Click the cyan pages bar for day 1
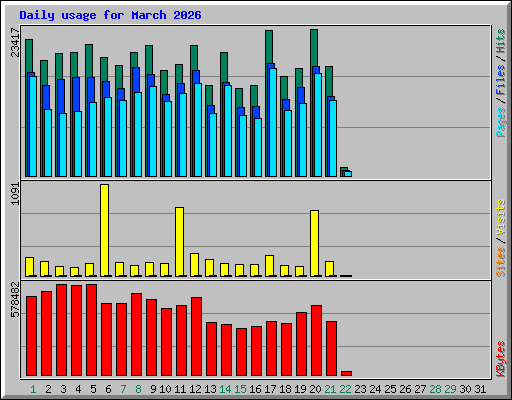 point(33,126)
